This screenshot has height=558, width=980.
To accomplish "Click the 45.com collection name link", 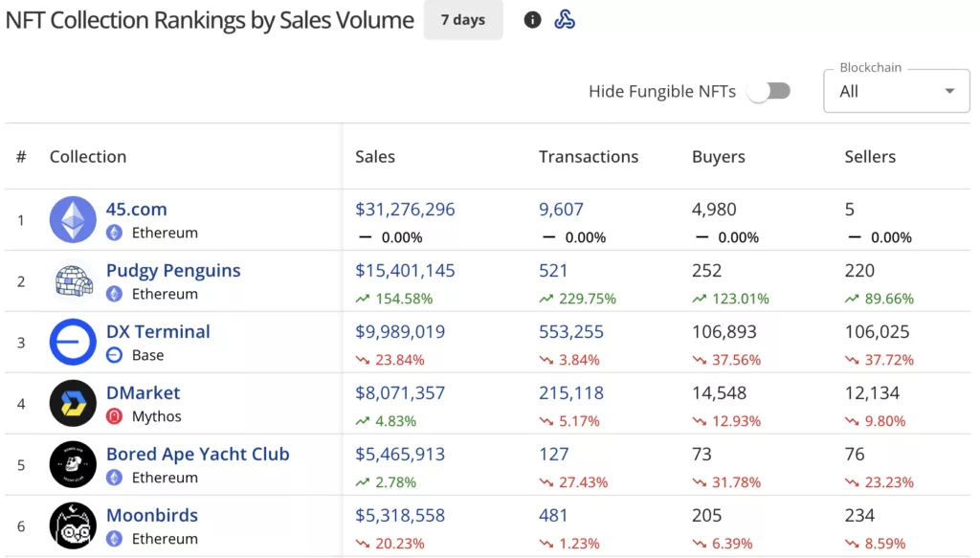I will click(x=136, y=209).
